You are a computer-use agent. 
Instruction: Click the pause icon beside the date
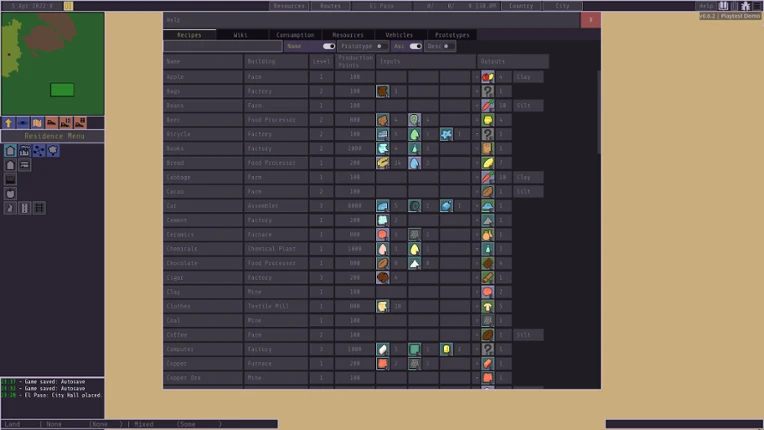tap(68, 6)
